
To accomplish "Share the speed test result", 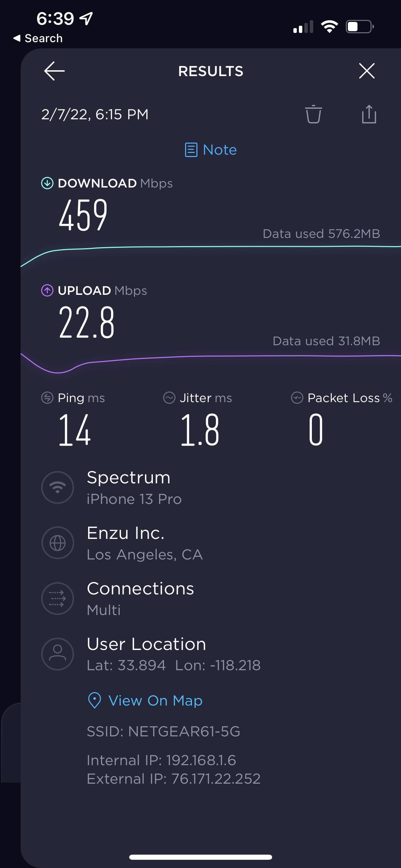I will tap(369, 114).
